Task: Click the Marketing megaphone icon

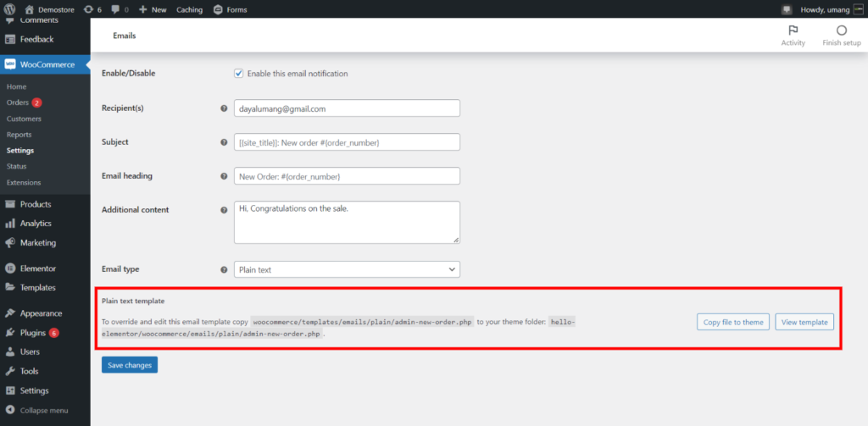Action: click(x=10, y=242)
